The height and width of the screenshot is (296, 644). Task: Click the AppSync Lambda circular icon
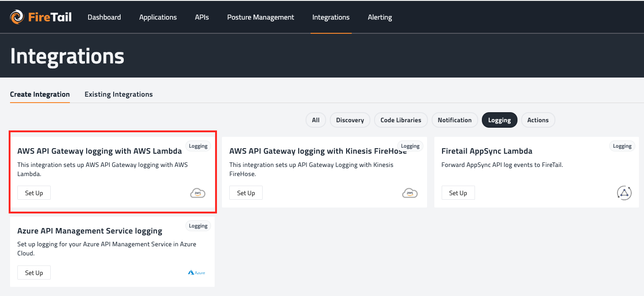(624, 193)
